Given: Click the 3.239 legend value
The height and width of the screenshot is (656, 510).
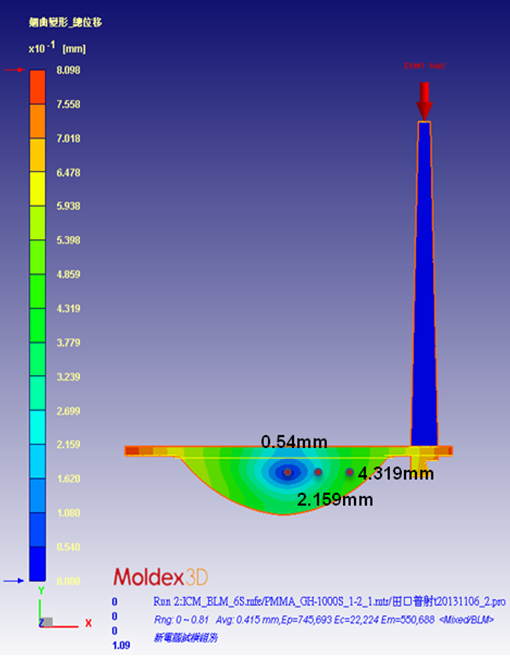Looking at the screenshot, I should click(68, 377).
